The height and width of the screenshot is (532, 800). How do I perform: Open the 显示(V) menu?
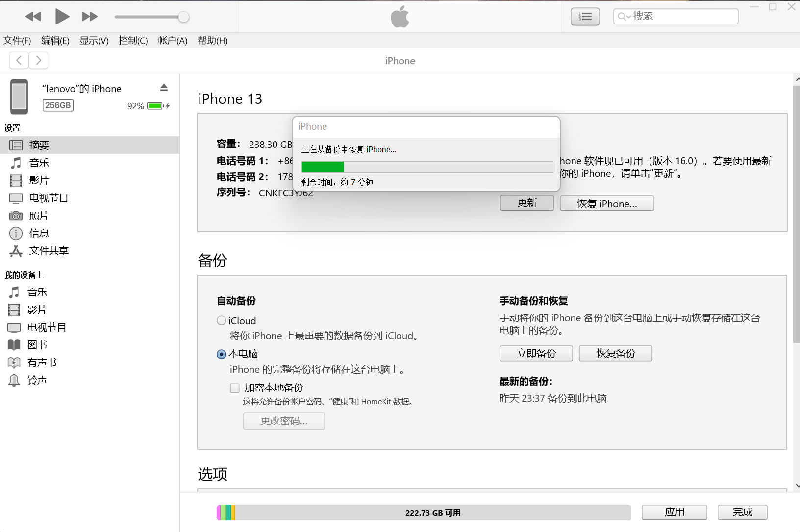[94, 41]
